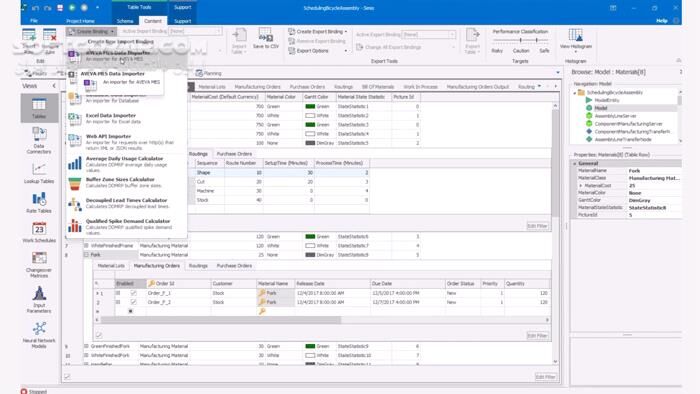700x394 pixels.
Task: Open the Rate Tables view
Action: coord(39,202)
